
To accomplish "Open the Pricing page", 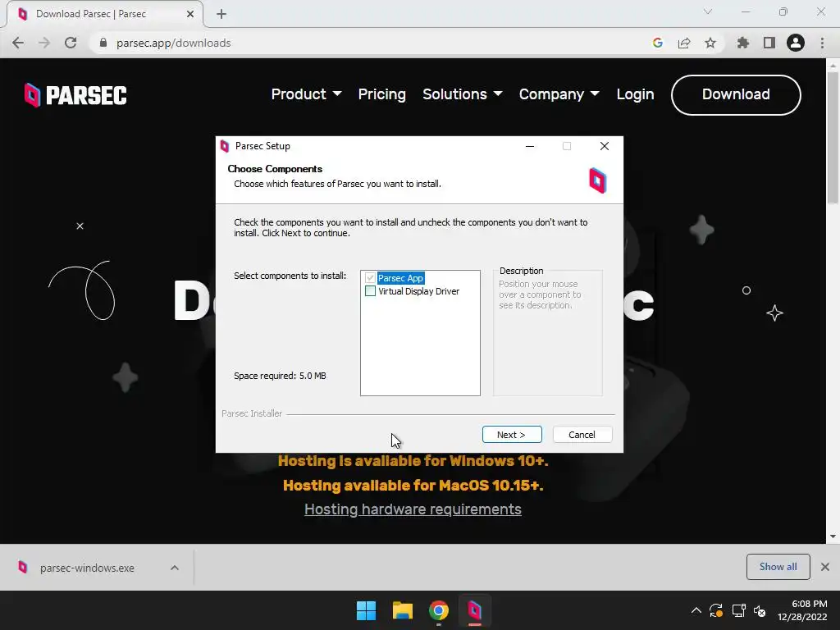I will tap(382, 94).
